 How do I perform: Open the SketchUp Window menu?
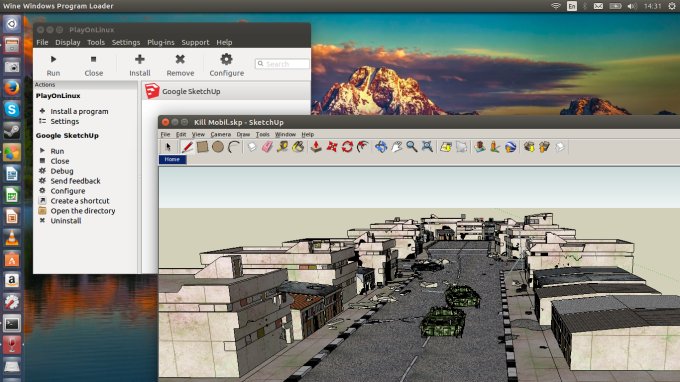285,134
